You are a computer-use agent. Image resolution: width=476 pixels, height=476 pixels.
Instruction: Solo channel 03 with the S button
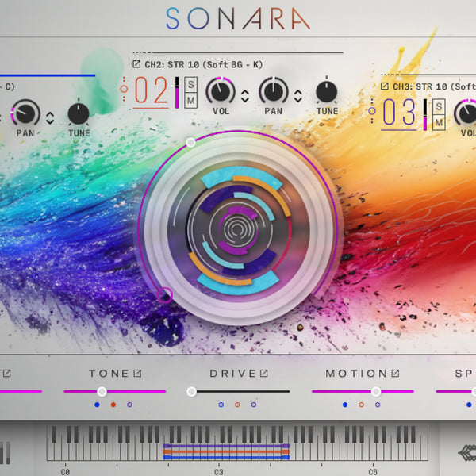[439, 106]
